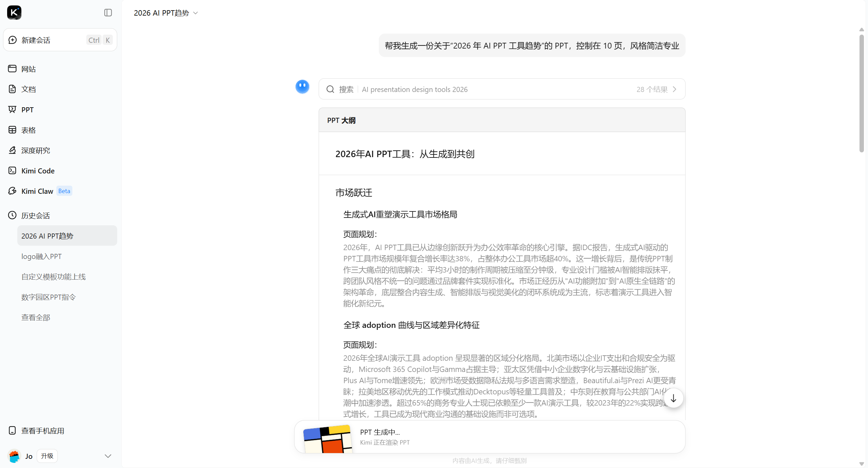Open Kimi Code in sidebar
Screen dimensions: 868x468
38,171
